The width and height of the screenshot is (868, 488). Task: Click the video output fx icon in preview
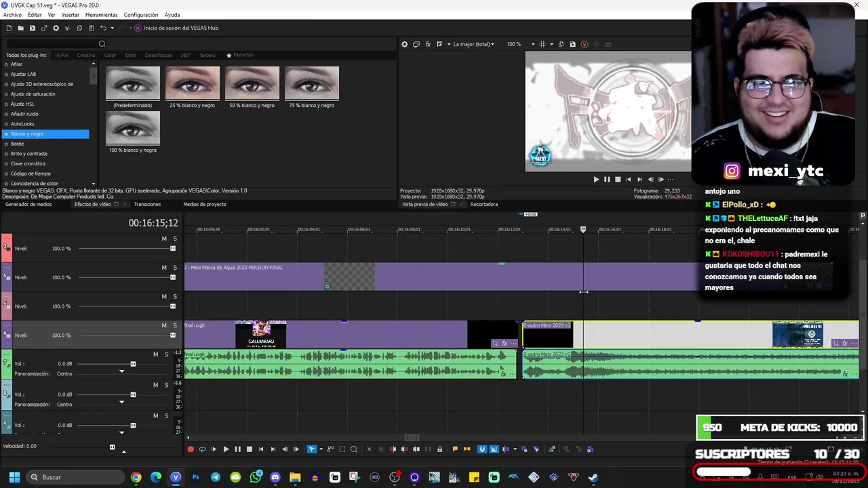428,44
